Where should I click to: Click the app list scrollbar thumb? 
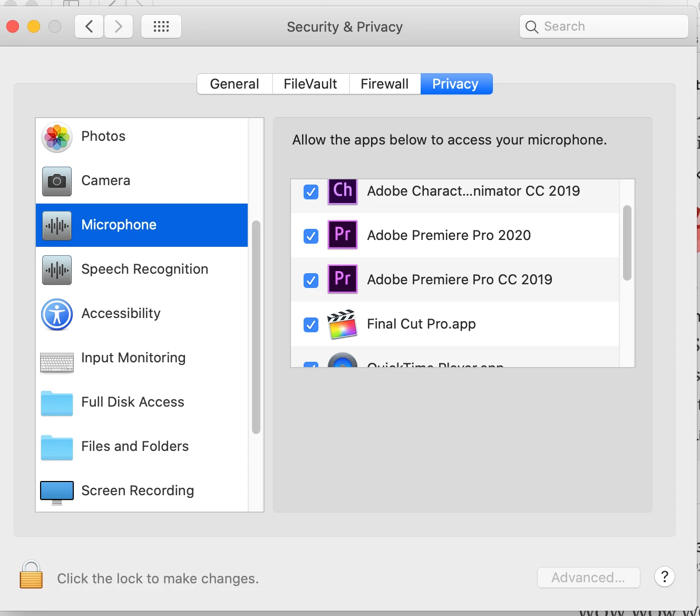(627, 243)
